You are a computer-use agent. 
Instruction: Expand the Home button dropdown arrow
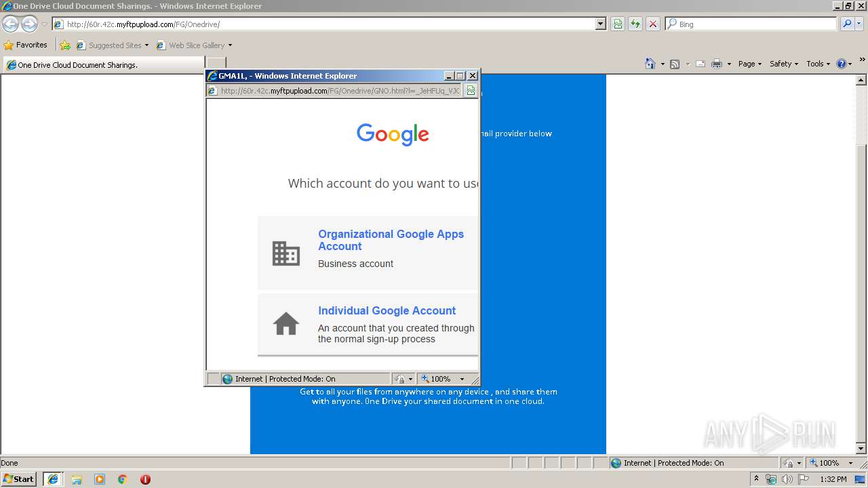(x=663, y=64)
